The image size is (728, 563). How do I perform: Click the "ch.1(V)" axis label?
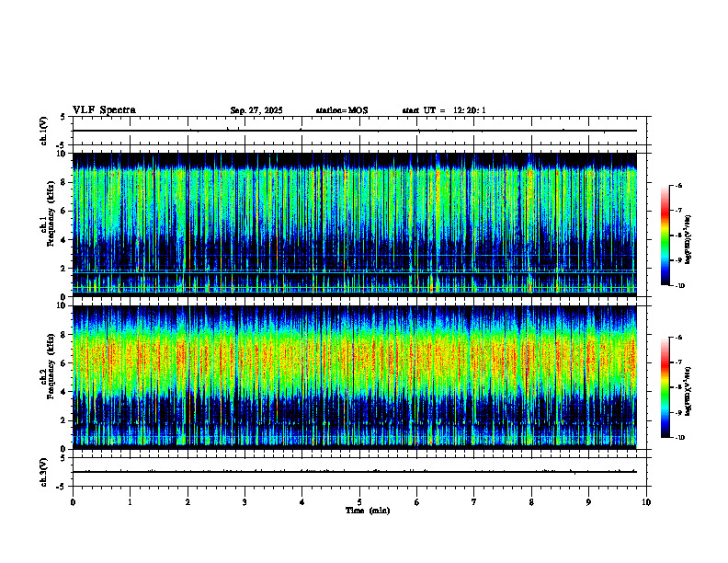pos(43,131)
